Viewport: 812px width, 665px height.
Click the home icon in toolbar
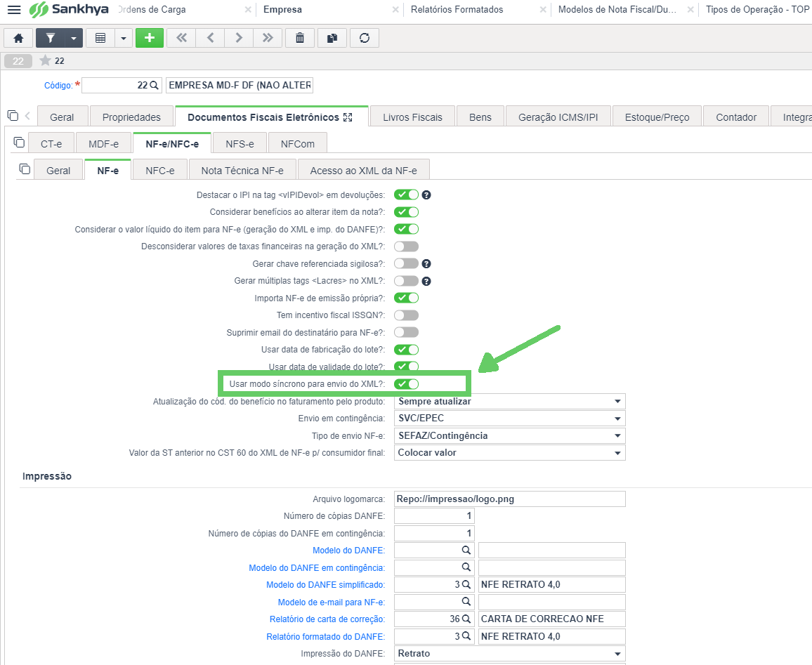point(19,38)
